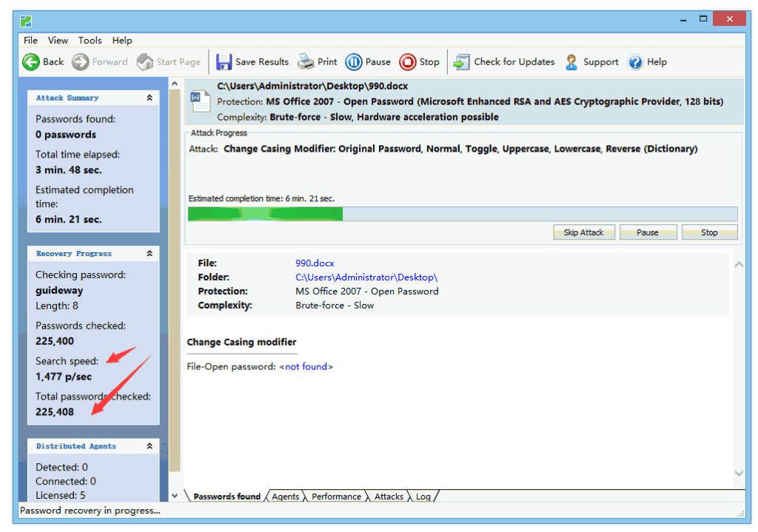Click the Recovery Progress header title

[74, 253]
